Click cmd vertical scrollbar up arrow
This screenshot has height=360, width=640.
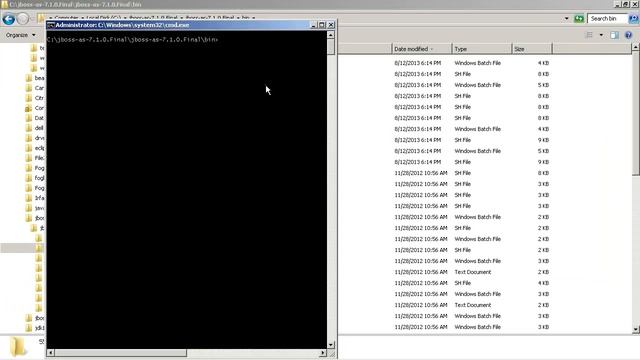point(331,35)
